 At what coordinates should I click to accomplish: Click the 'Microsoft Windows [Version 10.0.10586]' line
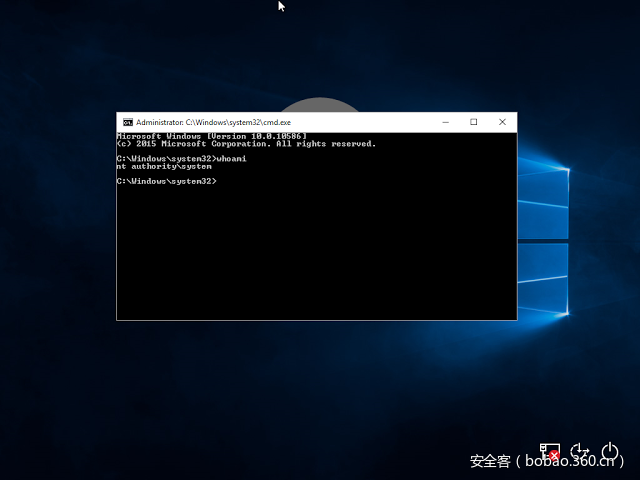point(211,136)
